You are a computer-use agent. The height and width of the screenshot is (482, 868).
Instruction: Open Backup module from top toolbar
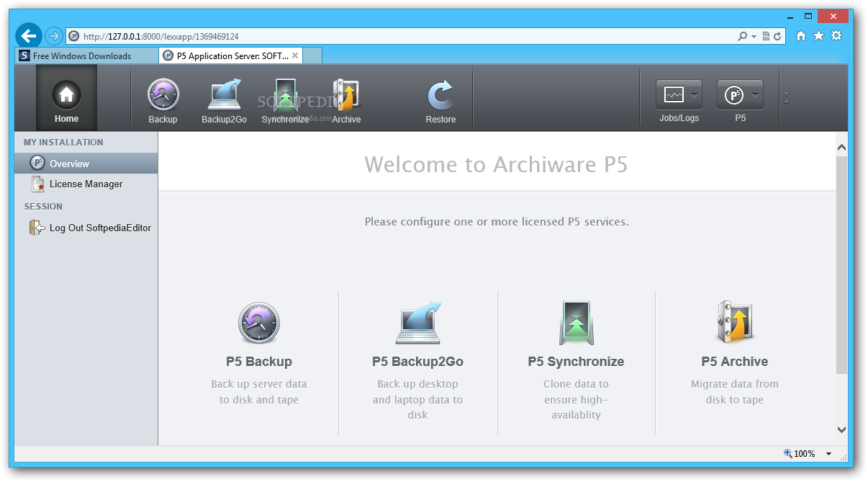tap(163, 101)
